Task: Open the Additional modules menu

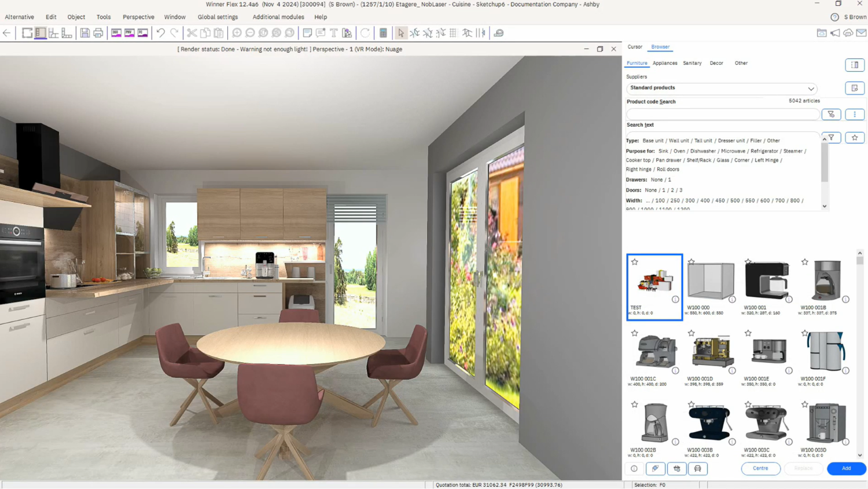Action: pos(278,17)
